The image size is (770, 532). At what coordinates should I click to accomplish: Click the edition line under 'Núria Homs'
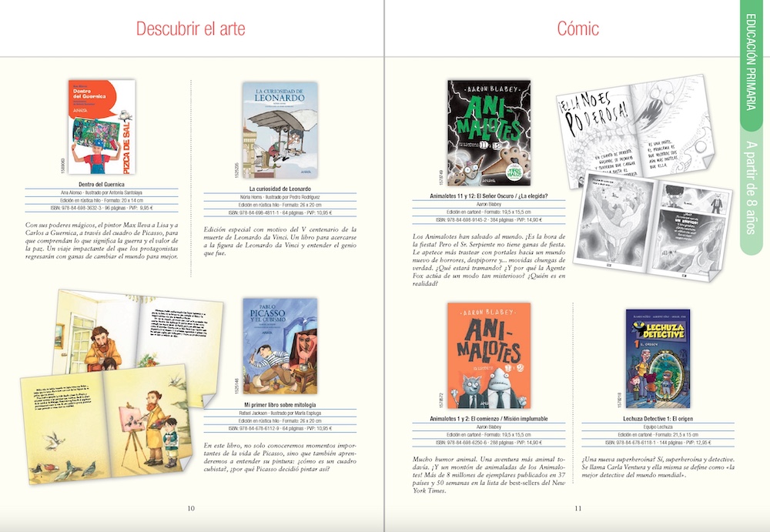[x=280, y=205]
